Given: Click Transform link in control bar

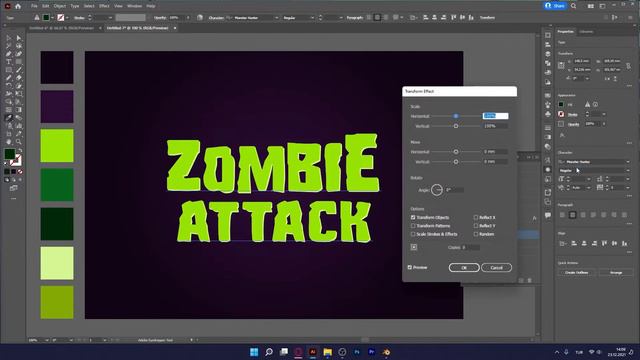Looking at the screenshot, I should pos(487,18).
